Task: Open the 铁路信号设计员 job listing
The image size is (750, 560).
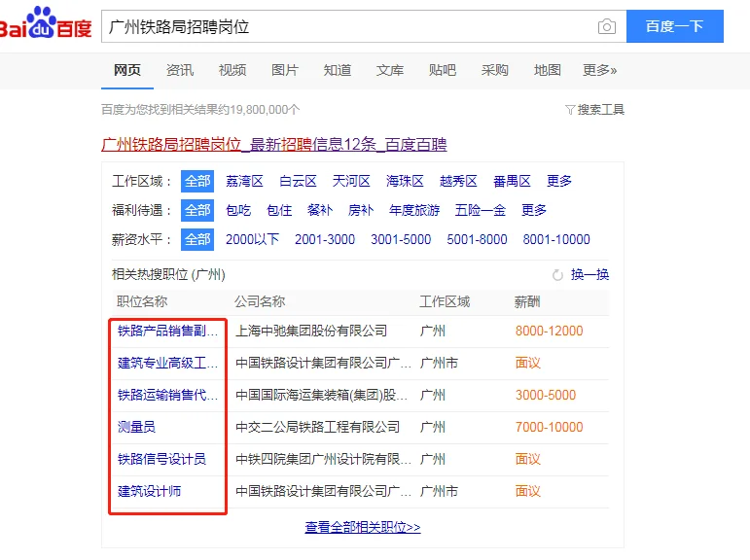Action: click(x=162, y=459)
